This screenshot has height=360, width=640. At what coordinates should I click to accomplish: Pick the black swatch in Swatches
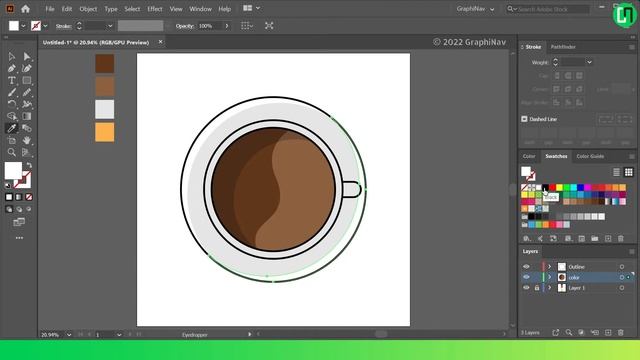coord(545,187)
